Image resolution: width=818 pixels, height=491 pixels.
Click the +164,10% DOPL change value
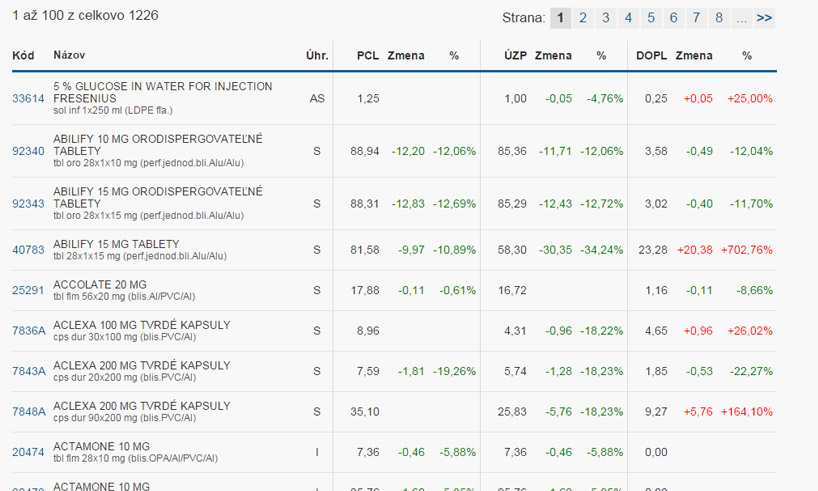tap(747, 412)
